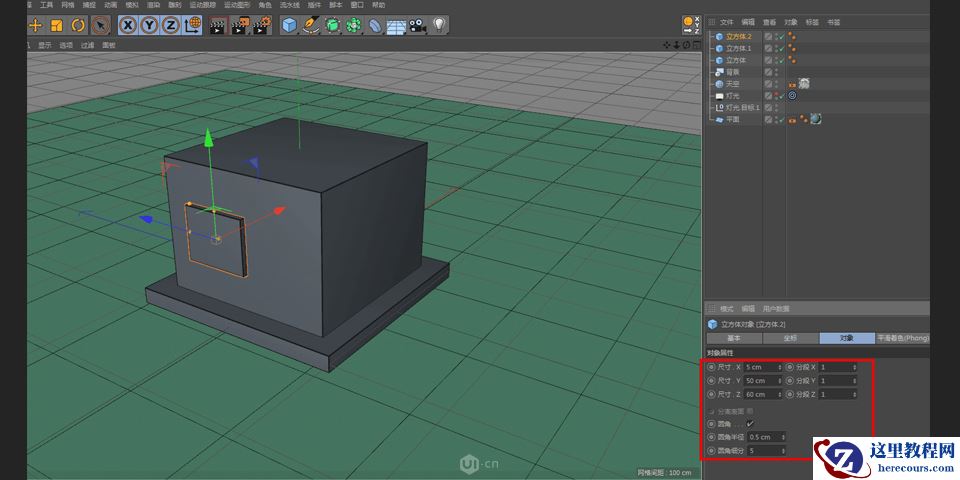This screenshot has width=960, height=480.
Task: Click the spline pen tool icon
Action: tap(311, 25)
